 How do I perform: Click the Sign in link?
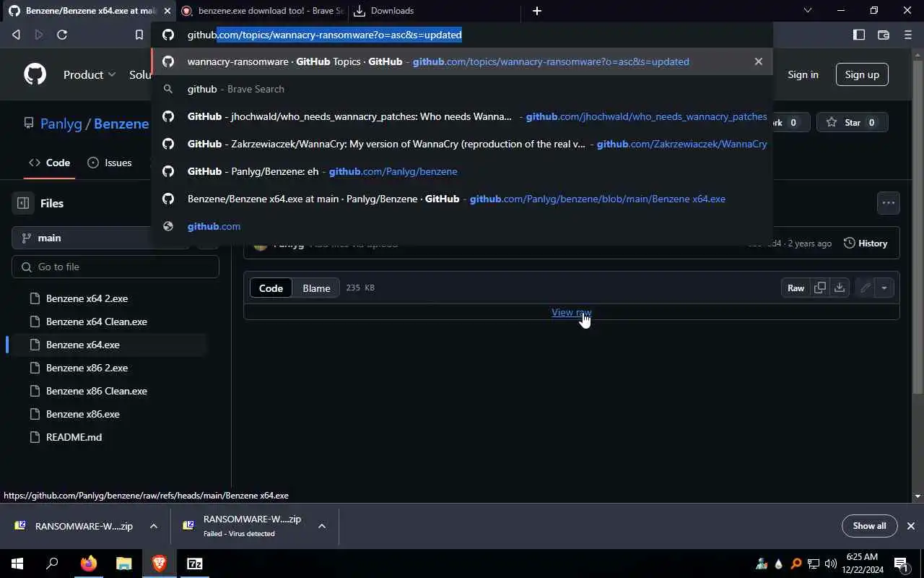pyautogui.click(x=803, y=74)
